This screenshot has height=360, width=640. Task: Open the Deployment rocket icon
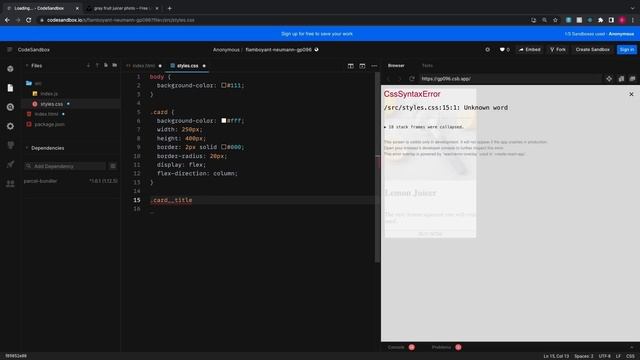point(10,164)
